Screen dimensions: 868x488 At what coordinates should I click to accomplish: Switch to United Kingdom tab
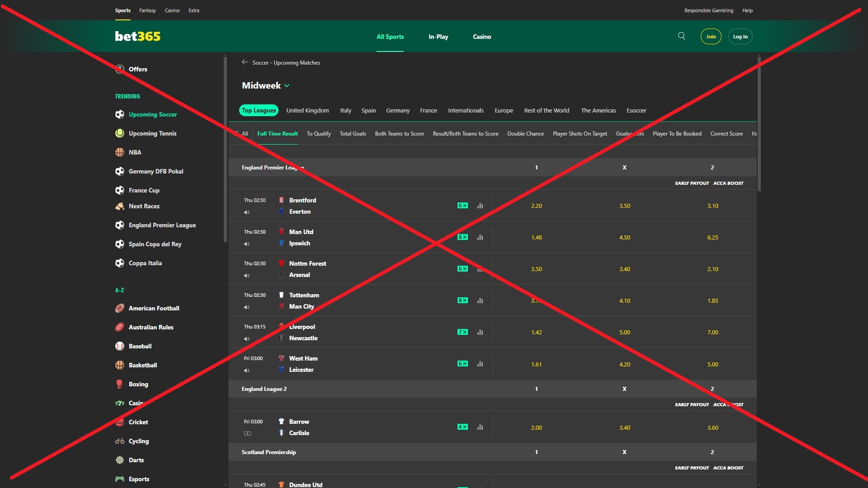point(307,110)
